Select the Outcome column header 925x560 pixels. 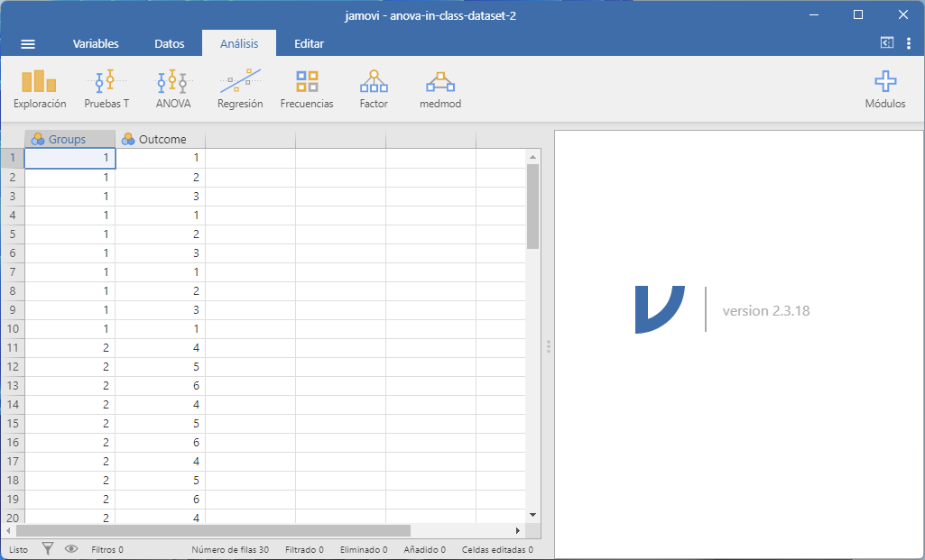coord(161,139)
